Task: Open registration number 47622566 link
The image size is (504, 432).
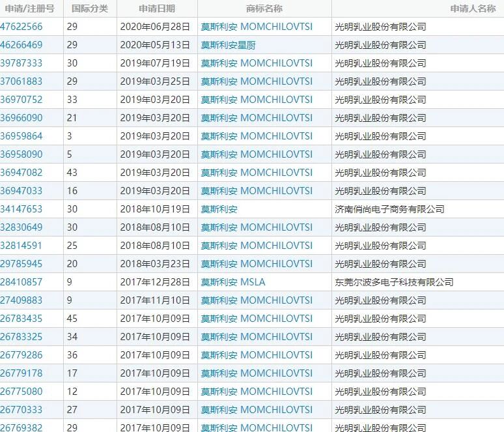Action: coord(21,26)
